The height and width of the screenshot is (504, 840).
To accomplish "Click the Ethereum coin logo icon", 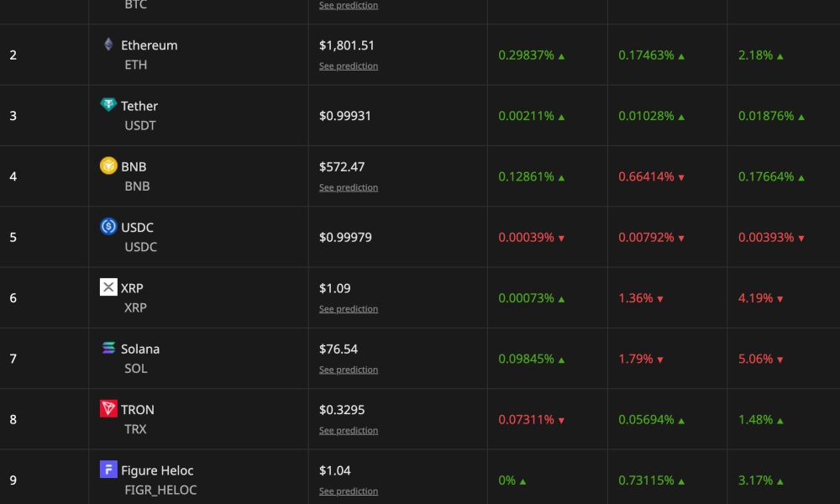I will pos(108,44).
